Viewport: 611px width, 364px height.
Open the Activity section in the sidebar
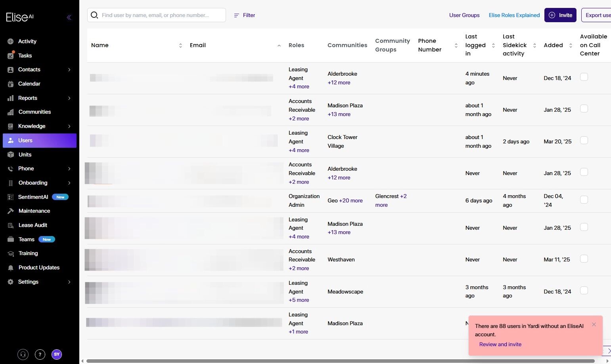click(x=27, y=41)
